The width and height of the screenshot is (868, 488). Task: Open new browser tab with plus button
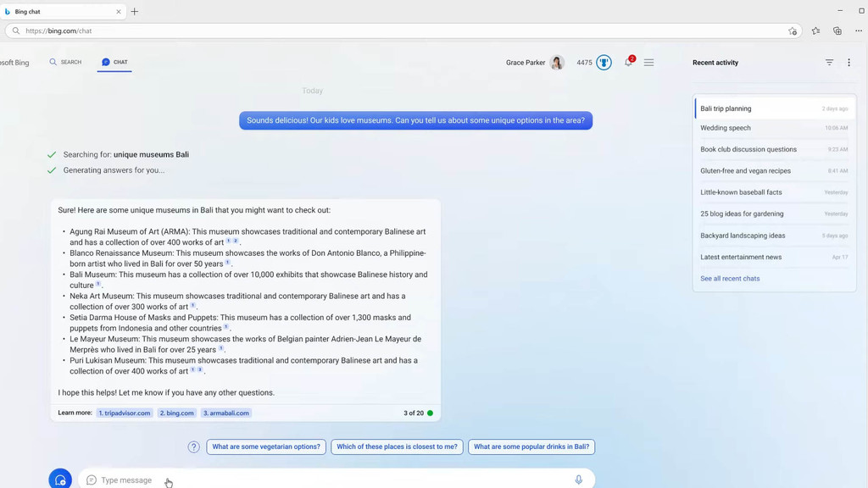coord(135,12)
